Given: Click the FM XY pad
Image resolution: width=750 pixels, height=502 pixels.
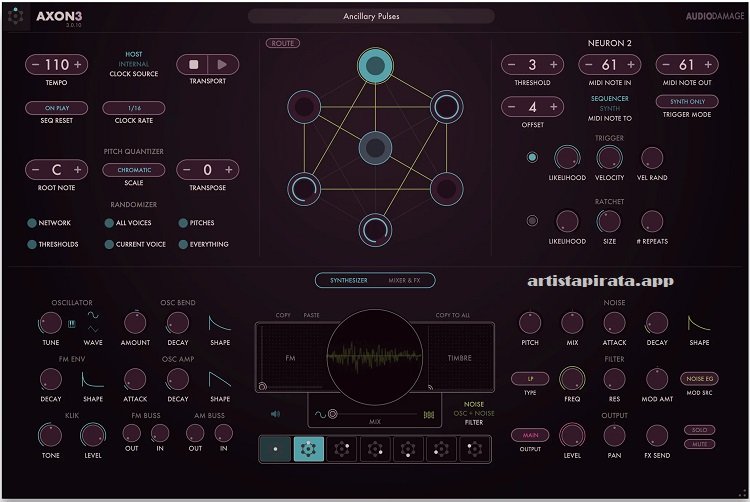Looking at the screenshot, I should (x=291, y=358).
